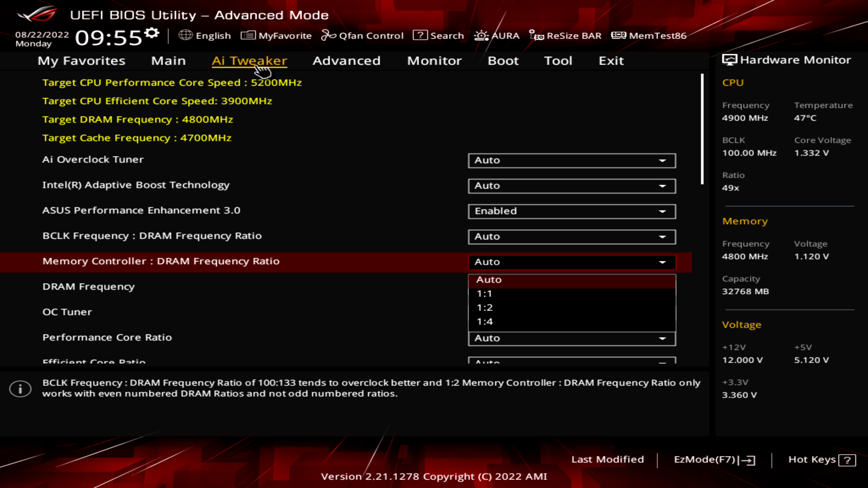
Task: Open the ReSize BAR tool
Action: (x=566, y=35)
